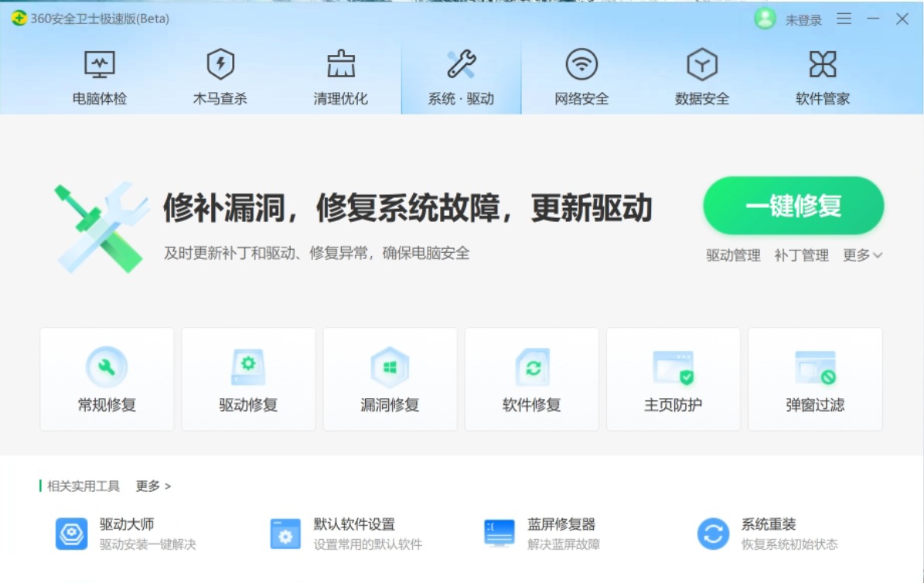Open the 数据安全 hexagon icon
This screenshot has height=583, width=924.
702,64
